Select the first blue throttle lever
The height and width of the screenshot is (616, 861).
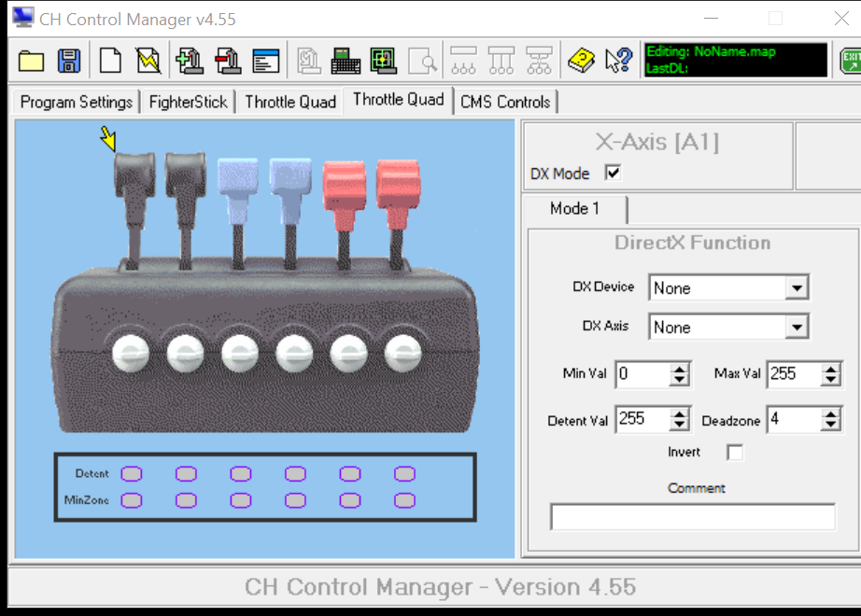[238, 213]
